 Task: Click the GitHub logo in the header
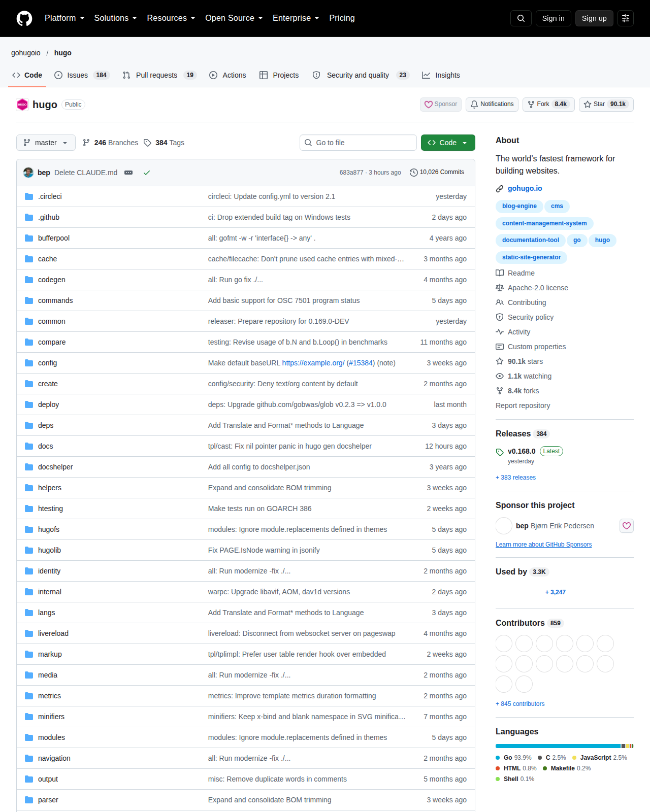tap(24, 18)
